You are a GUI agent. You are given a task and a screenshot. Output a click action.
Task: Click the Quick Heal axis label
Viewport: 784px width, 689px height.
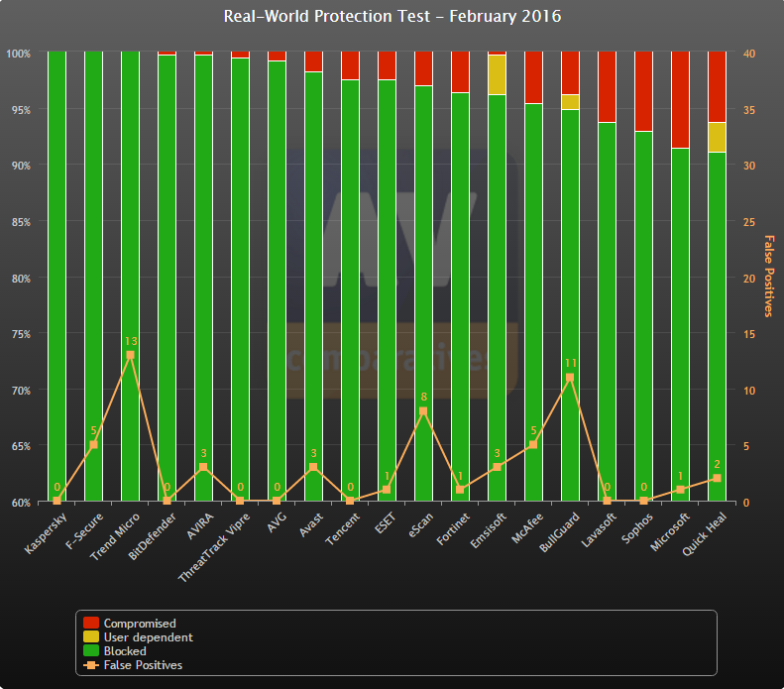(705, 534)
